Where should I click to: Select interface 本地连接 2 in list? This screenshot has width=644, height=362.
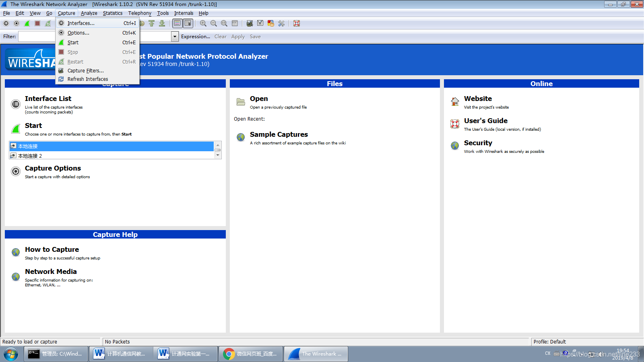click(x=111, y=156)
